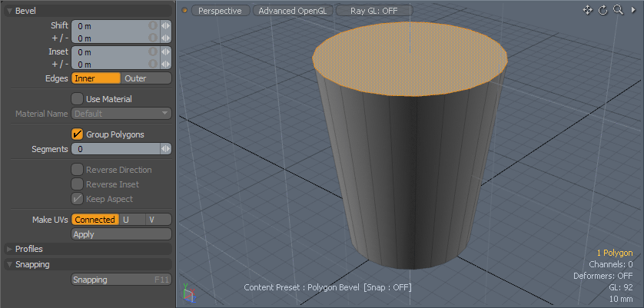Open the Advanced OpenGL shading menu
644x308 pixels.
pos(292,11)
